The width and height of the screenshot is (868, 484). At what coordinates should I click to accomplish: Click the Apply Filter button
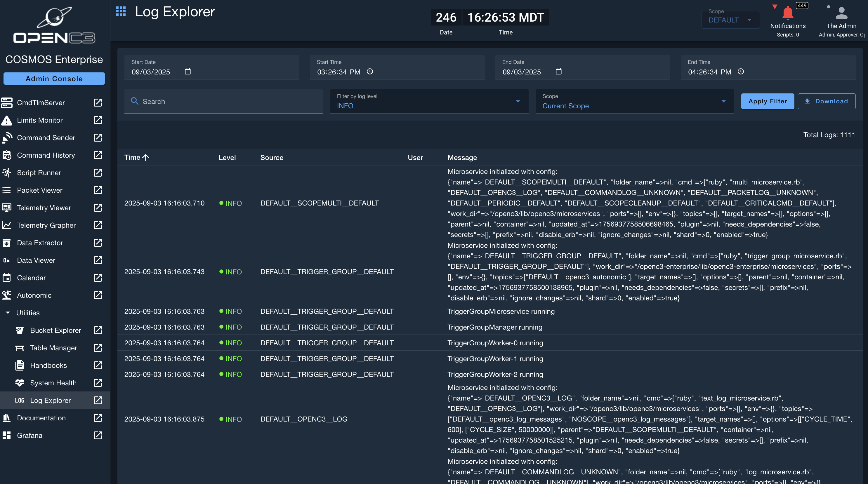click(768, 101)
